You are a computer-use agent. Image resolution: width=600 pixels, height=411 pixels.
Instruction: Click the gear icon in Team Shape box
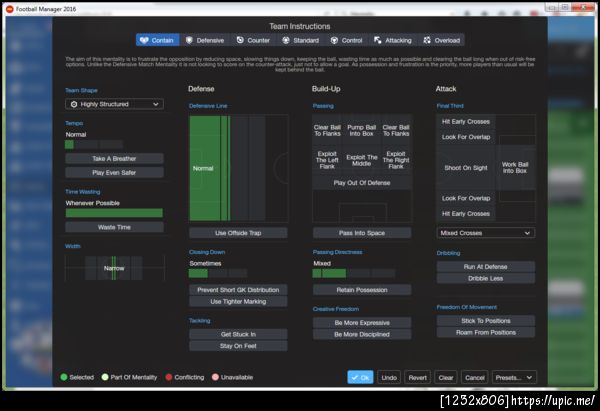click(x=74, y=104)
